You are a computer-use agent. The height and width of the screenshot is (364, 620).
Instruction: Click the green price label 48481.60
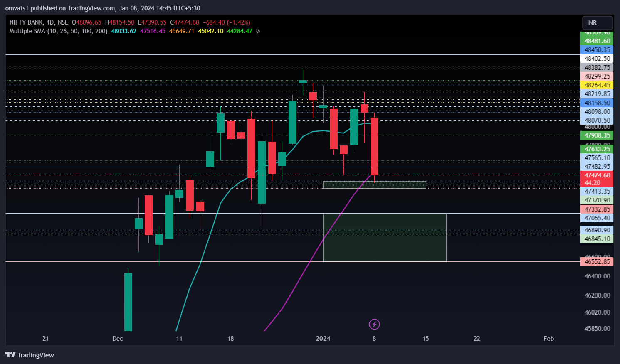coord(597,41)
